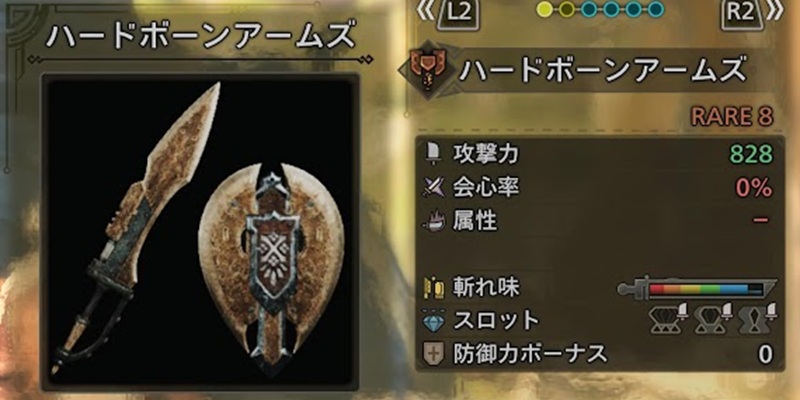This screenshot has width=800, height=400.
Task: Click the sharpness (斬れ味) icon
Action: click(434, 288)
